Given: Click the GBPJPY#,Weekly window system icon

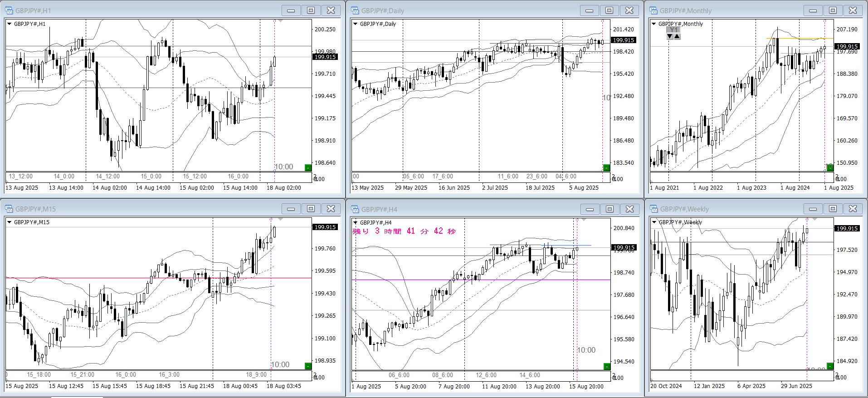Looking at the screenshot, I should [653, 209].
